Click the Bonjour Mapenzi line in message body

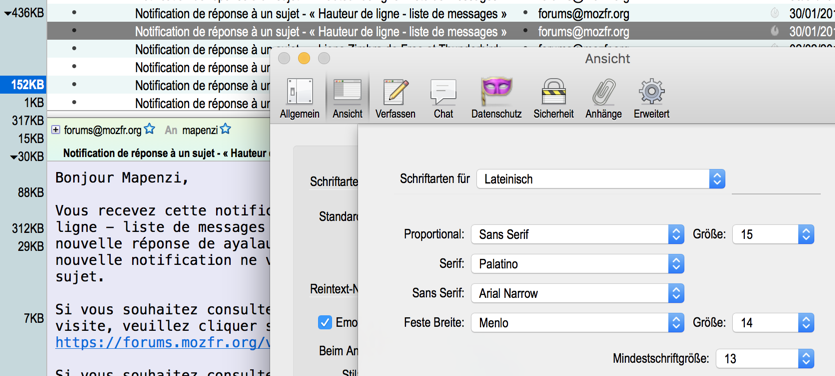coord(122,177)
